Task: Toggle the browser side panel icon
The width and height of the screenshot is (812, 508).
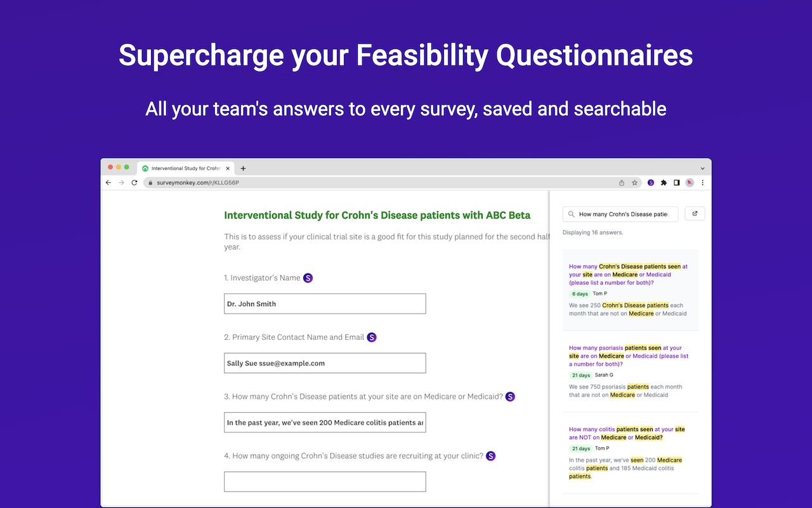Action: 677,183
